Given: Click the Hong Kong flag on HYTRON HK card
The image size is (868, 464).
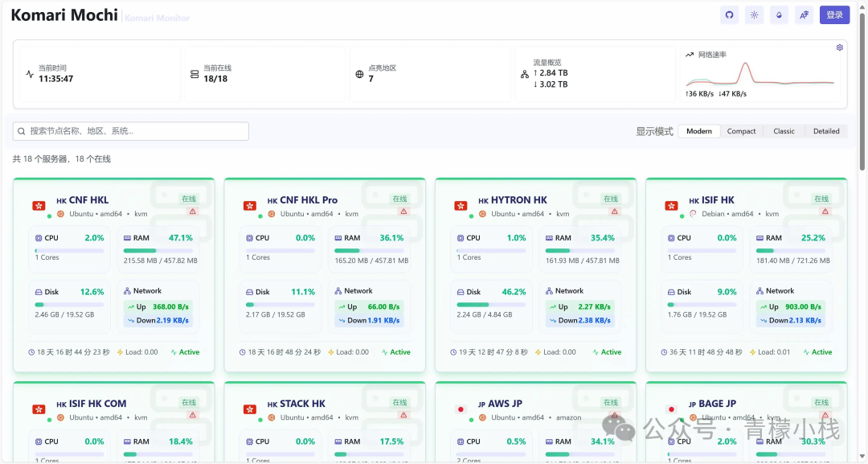Looking at the screenshot, I should click(x=461, y=206).
